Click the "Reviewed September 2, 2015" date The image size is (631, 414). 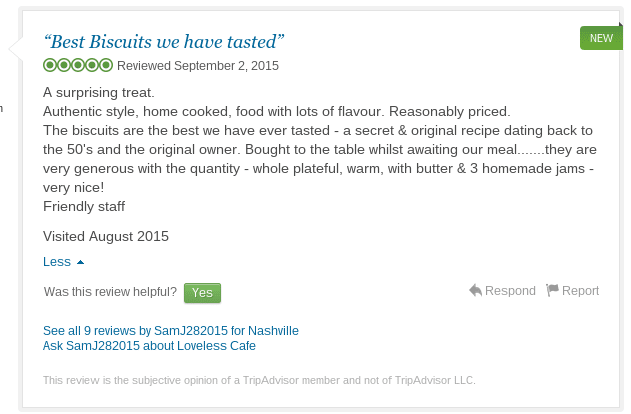click(x=198, y=66)
